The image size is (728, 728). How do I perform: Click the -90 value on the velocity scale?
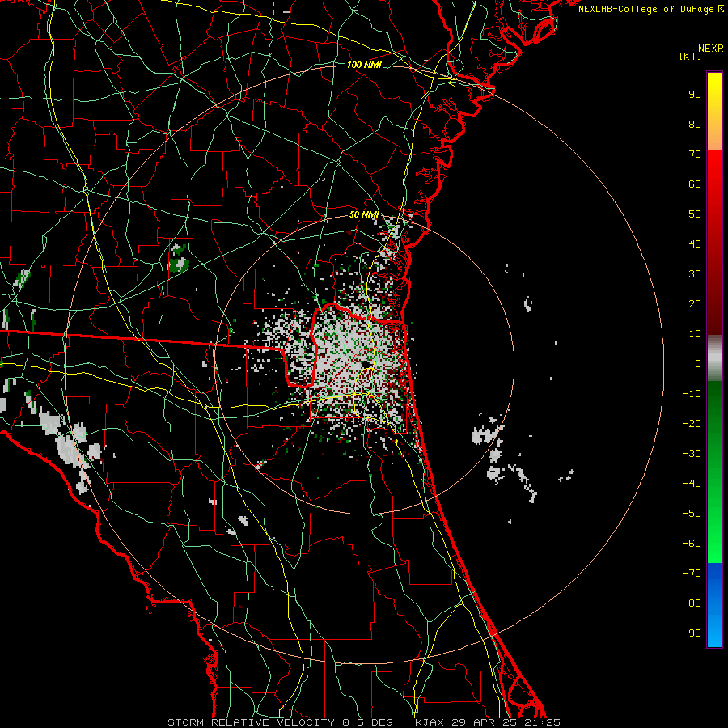(692, 633)
